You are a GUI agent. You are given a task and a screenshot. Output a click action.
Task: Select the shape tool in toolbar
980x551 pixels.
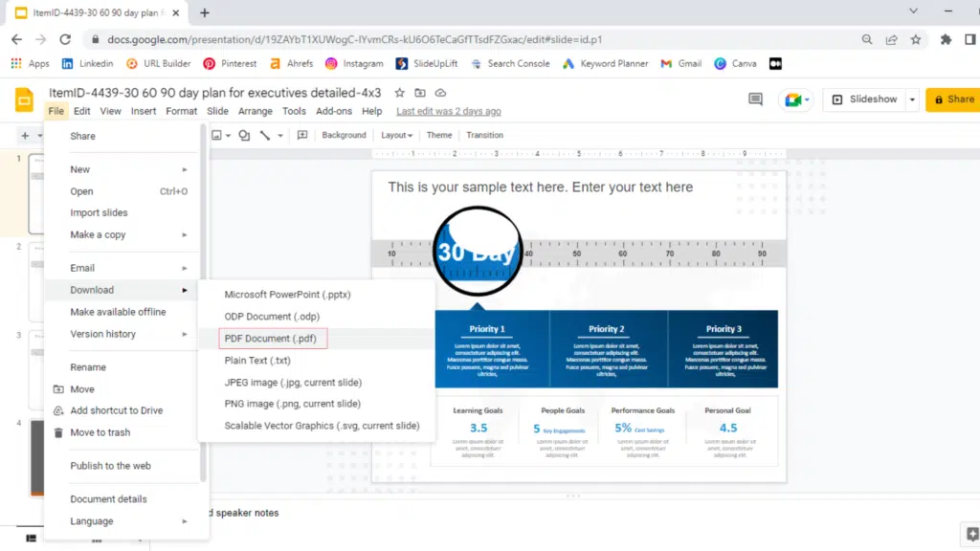(244, 136)
